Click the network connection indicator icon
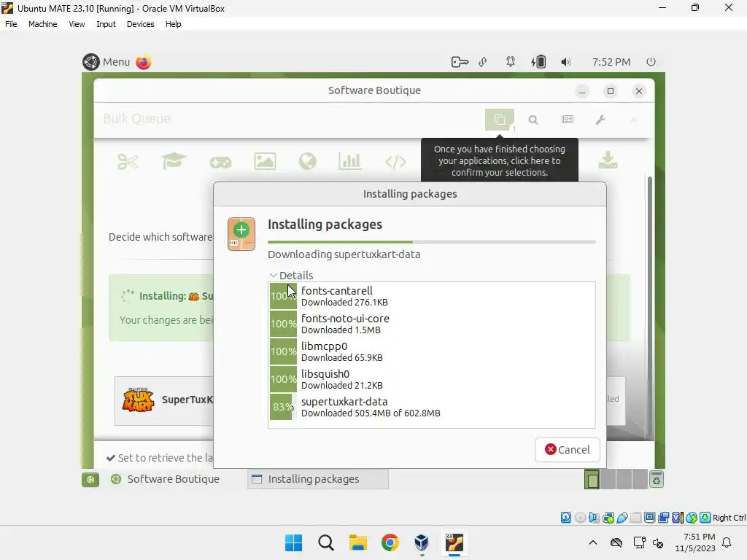The image size is (747, 560). pyautogui.click(x=483, y=62)
